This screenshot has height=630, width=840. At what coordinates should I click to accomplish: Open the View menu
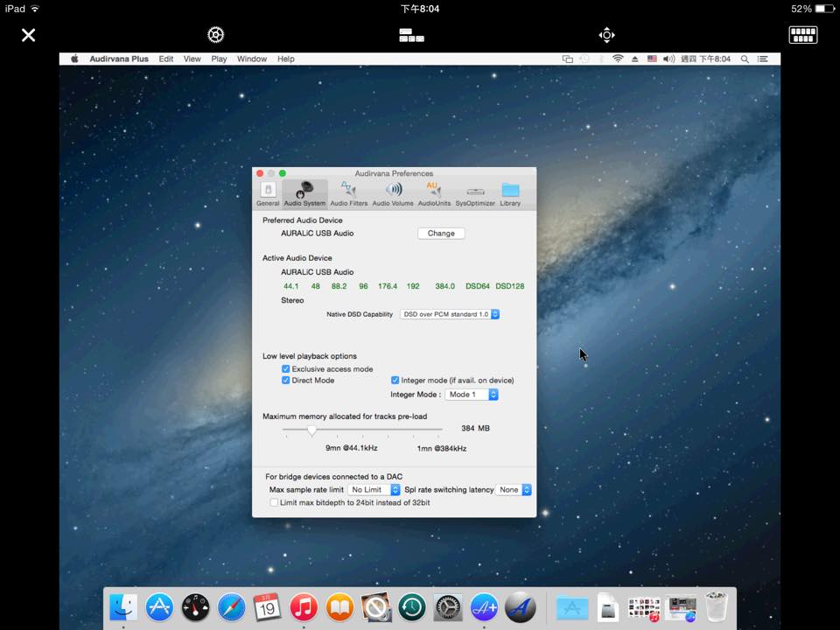click(x=192, y=59)
